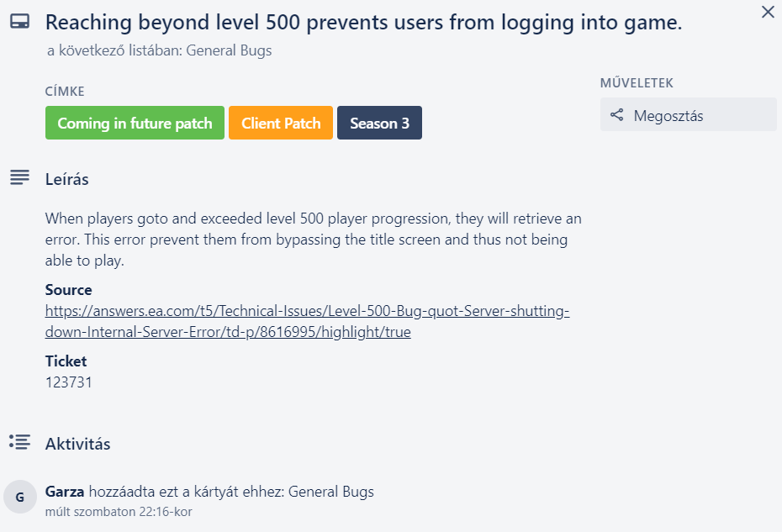Open the General Bugs list link under title
The image size is (782, 532).
click(229, 50)
